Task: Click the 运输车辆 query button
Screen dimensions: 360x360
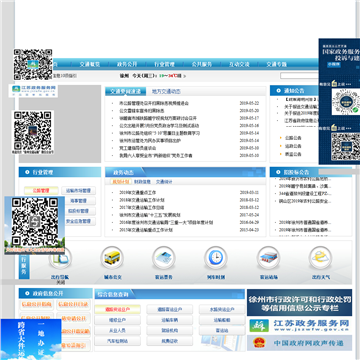Action: (170, 320)
